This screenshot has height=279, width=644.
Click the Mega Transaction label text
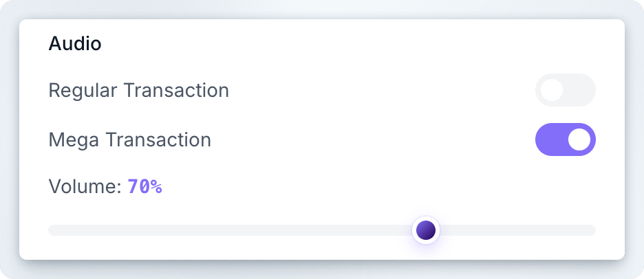129,139
